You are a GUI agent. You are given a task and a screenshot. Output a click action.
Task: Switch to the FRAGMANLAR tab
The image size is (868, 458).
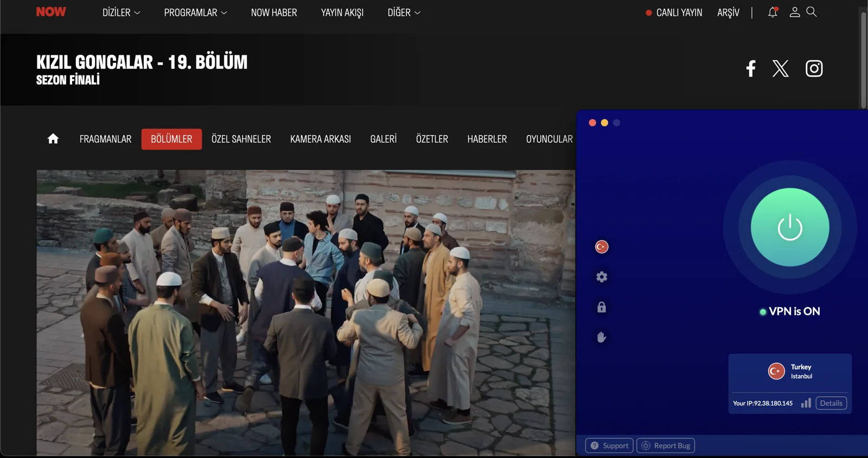[105, 139]
